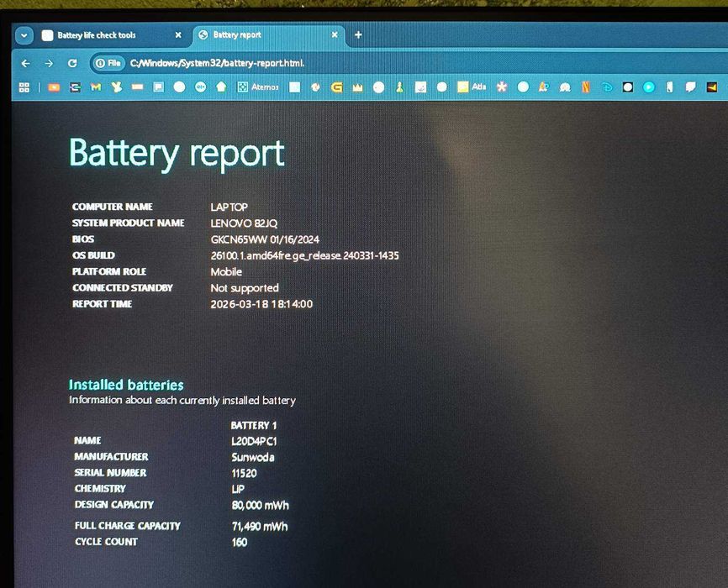This screenshot has width=728, height=588.
Task: Click the Installed batteries section heading
Action: (x=126, y=385)
